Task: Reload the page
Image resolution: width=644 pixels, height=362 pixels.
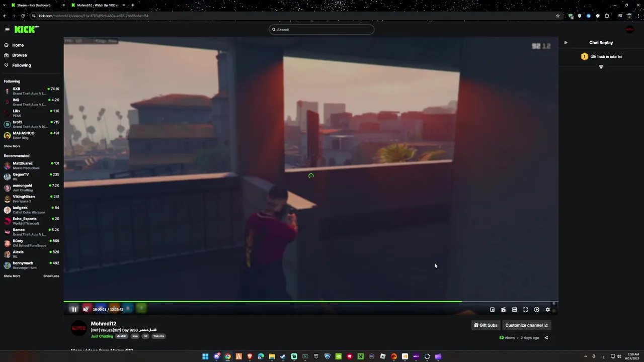Action: (x=23, y=16)
